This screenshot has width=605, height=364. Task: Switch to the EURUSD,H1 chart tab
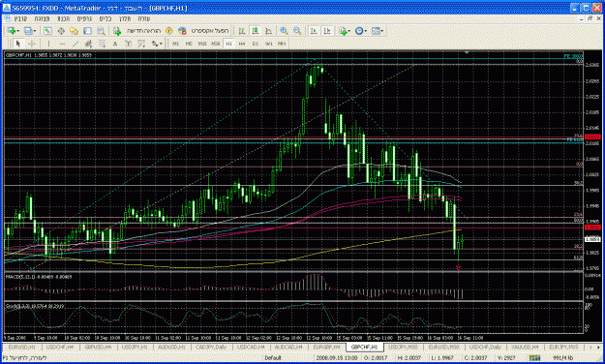(x=21, y=347)
